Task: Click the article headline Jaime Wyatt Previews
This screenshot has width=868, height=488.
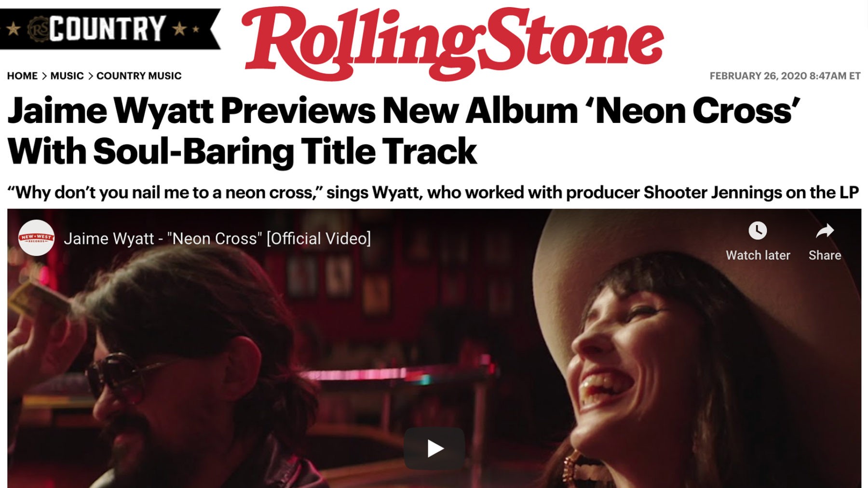Action: point(404,131)
